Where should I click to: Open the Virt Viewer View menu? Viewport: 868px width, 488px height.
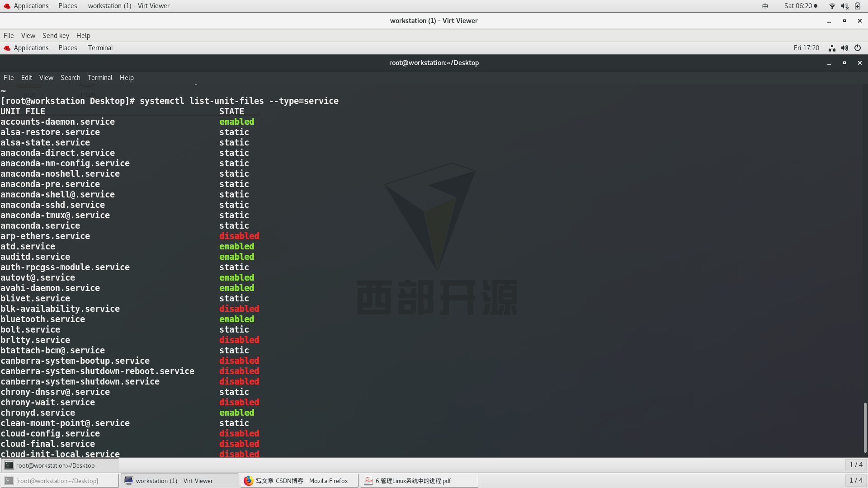tap(28, 36)
